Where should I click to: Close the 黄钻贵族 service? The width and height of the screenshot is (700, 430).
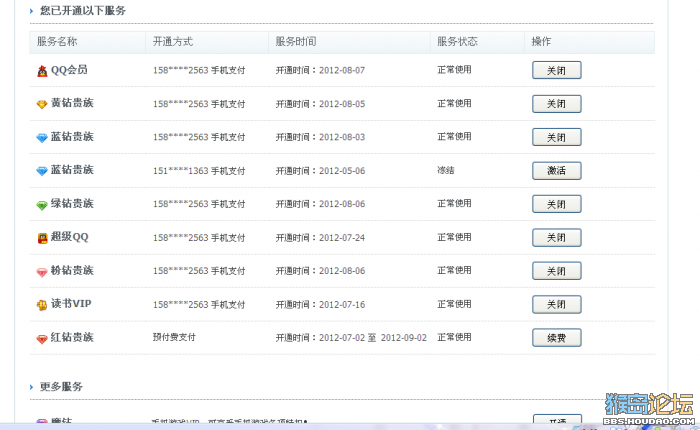pyautogui.click(x=556, y=104)
